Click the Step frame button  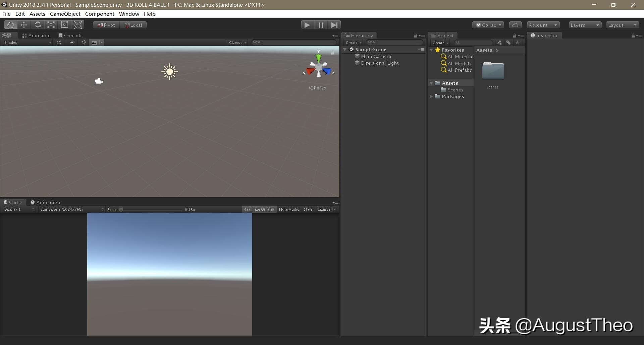coord(334,25)
